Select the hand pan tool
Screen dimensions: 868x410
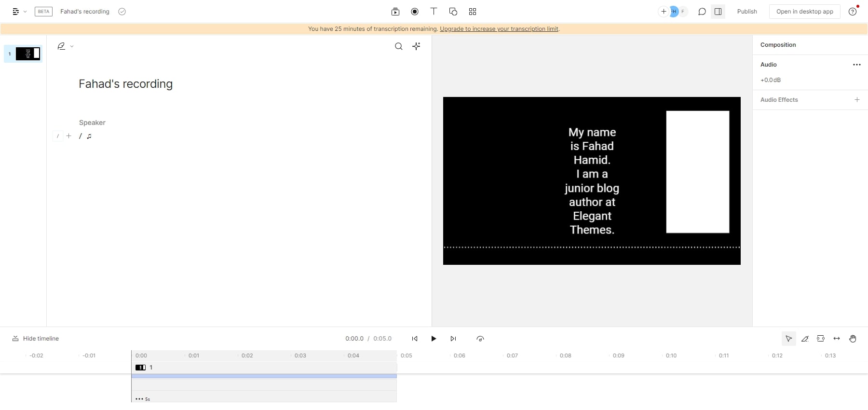pyautogui.click(x=853, y=339)
